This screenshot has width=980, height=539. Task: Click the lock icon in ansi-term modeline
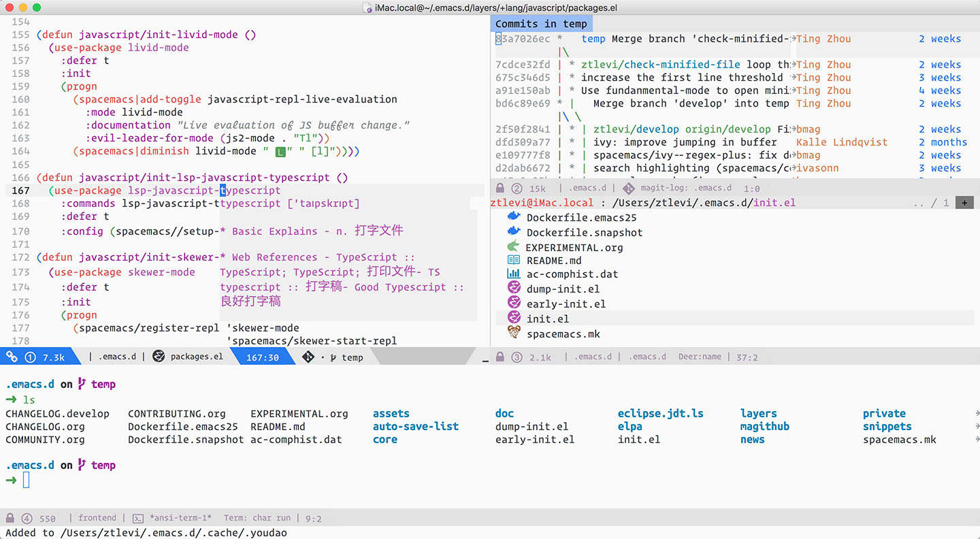tap(10, 518)
